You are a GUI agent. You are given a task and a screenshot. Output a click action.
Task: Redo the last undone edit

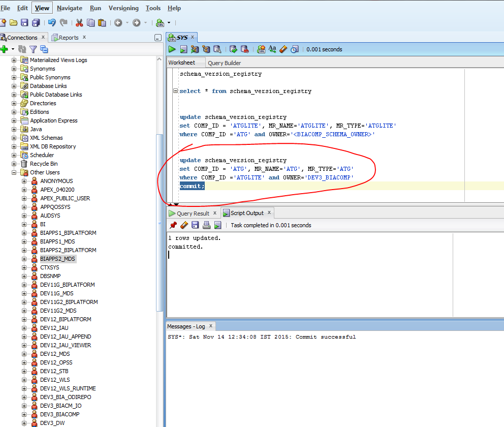click(64, 22)
